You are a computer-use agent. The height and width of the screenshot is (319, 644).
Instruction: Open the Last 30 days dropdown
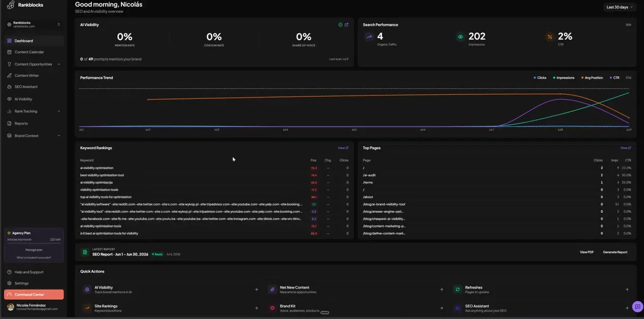point(619,7)
